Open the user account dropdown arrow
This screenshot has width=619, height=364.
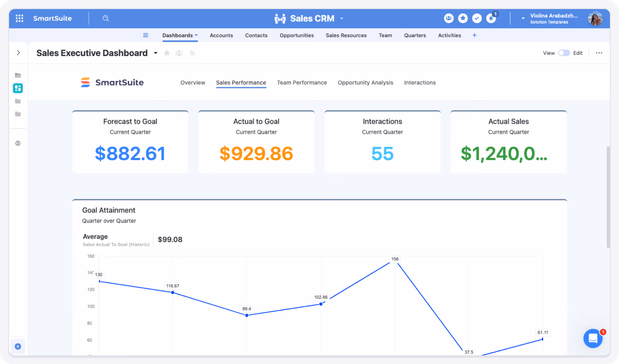pos(523,19)
